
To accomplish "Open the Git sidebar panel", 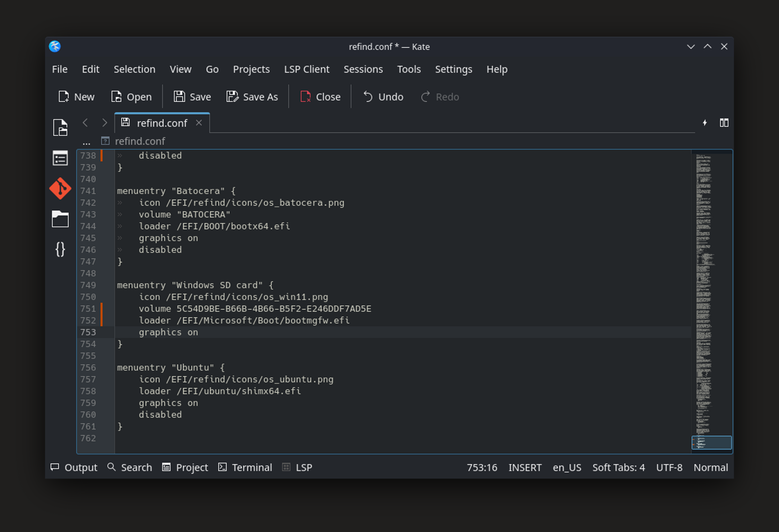I will point(60,188).
